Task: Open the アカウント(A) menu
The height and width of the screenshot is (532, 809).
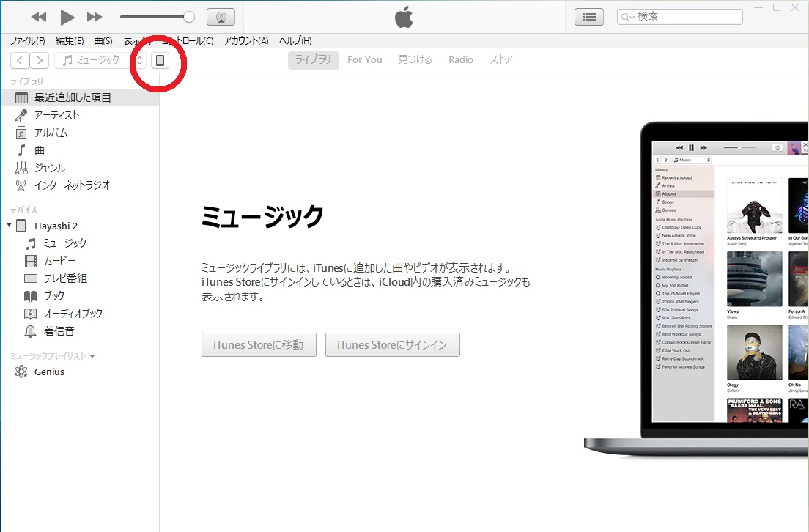Action: (x=246, y=41)
